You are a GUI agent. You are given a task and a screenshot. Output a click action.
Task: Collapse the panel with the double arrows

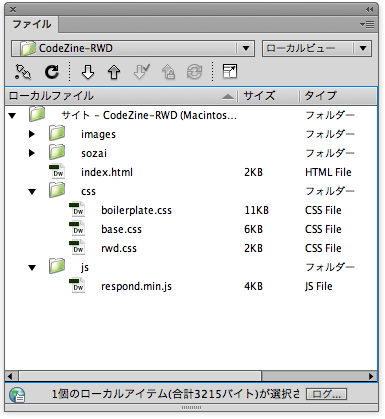(369, 9)
